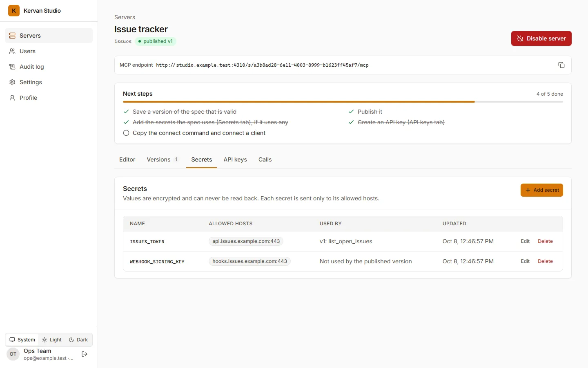
Task: Open Servers in the sidebar
Action: tap(49, 36)
